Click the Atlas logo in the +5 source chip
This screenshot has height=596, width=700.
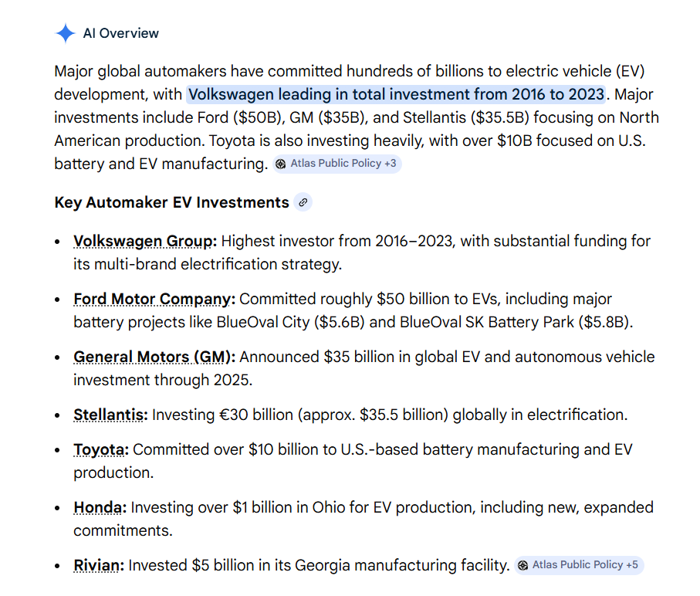pyautogui.click(x=522, y=565)
